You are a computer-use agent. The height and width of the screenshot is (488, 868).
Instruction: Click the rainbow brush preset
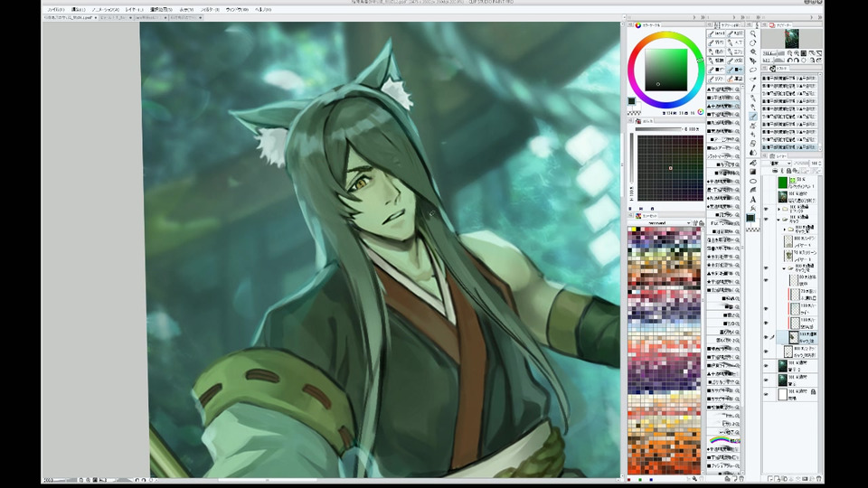click(721, 440)
